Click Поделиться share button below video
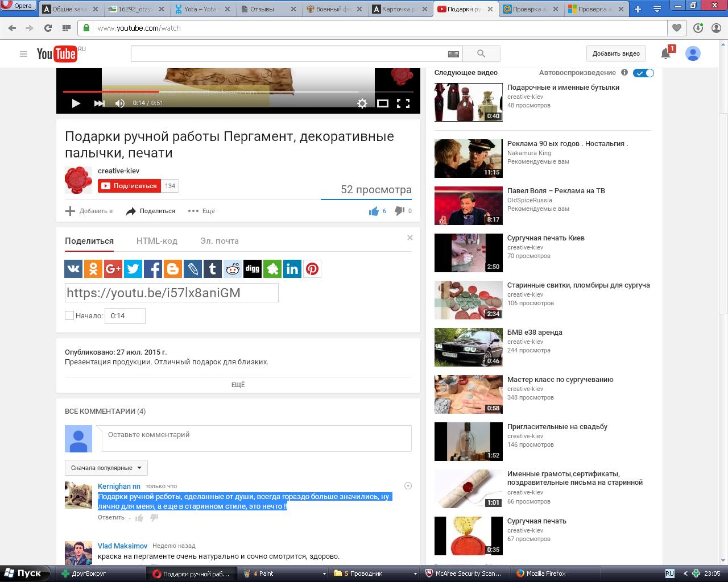The width and height of the screenshot is (728, 582). [151, 211]
